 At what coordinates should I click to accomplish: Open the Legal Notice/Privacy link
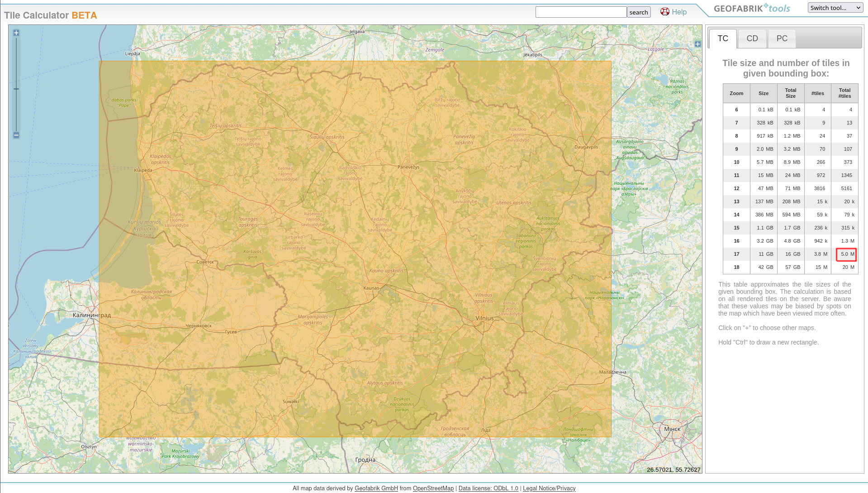click(549, 488)
